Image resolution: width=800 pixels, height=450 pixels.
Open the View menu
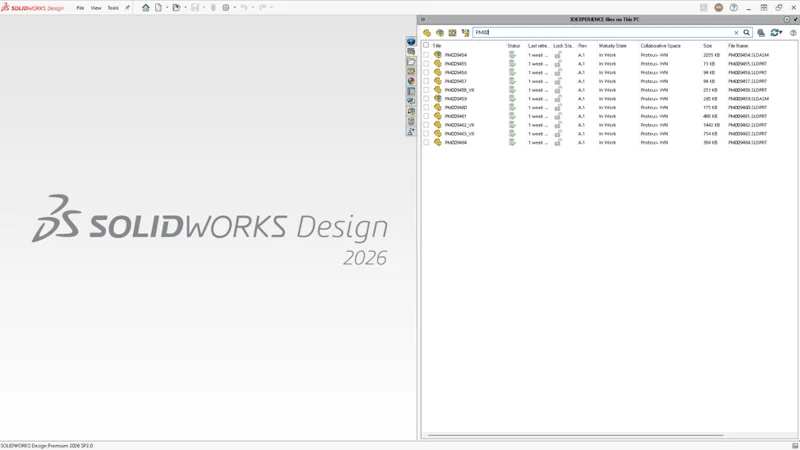(x=96, y=8)
